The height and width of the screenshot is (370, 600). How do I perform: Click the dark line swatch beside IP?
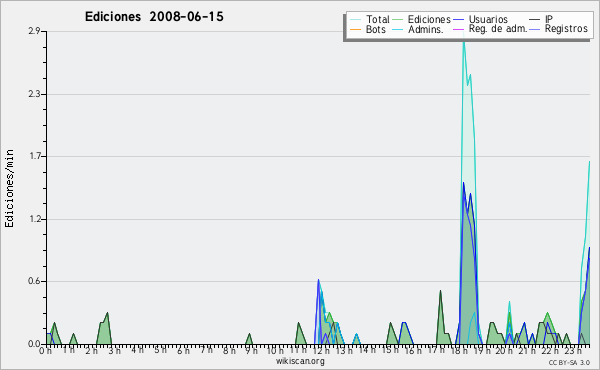coord(535,20)
